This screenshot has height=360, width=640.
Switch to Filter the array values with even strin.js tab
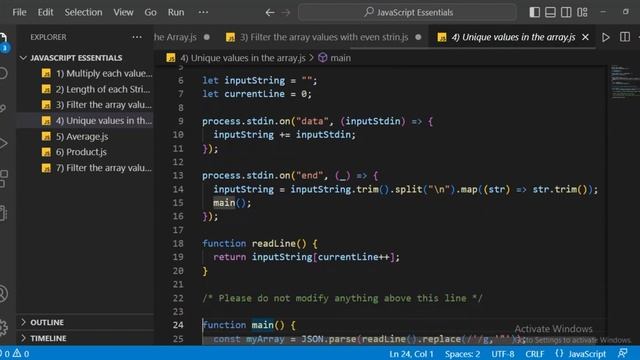click(324, 37)
